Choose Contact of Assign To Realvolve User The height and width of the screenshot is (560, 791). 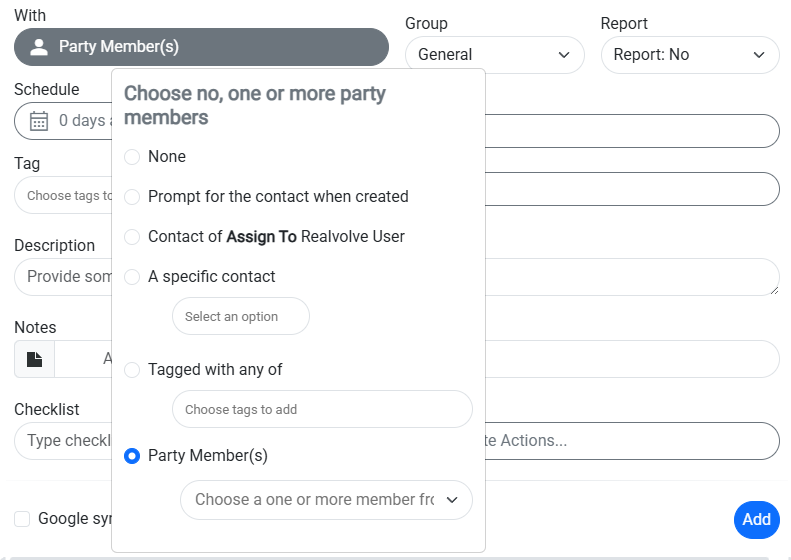tap(132, 237)
